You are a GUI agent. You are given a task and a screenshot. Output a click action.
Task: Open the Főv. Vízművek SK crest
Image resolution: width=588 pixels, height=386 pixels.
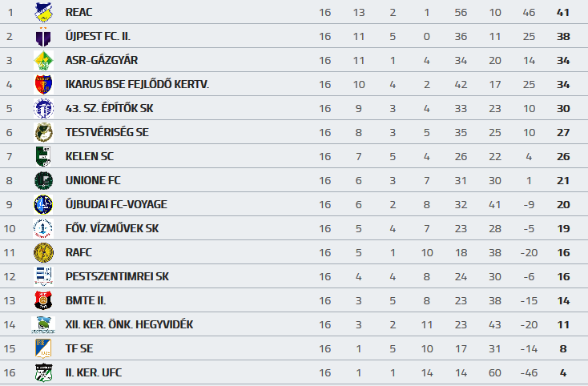pos(42,228)
